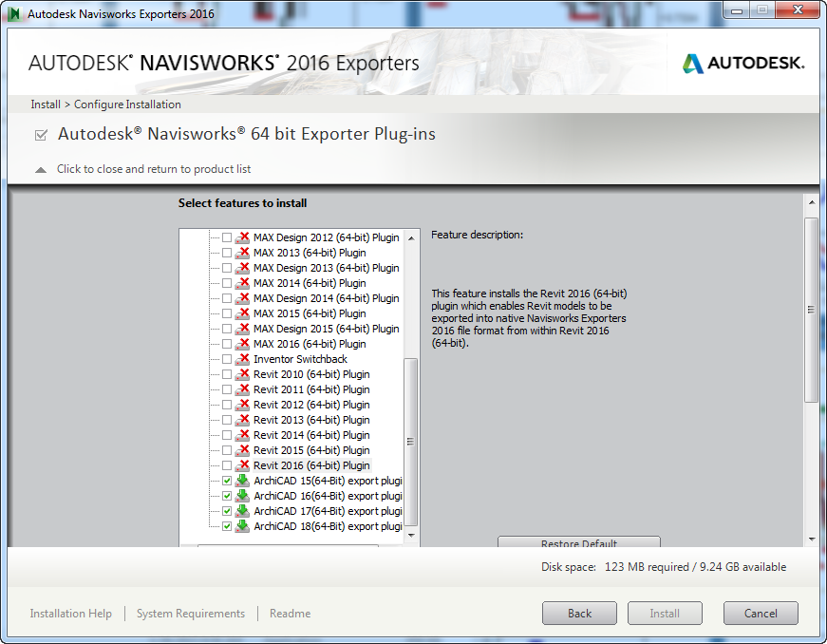Open the Readme link

coord(291,614)
